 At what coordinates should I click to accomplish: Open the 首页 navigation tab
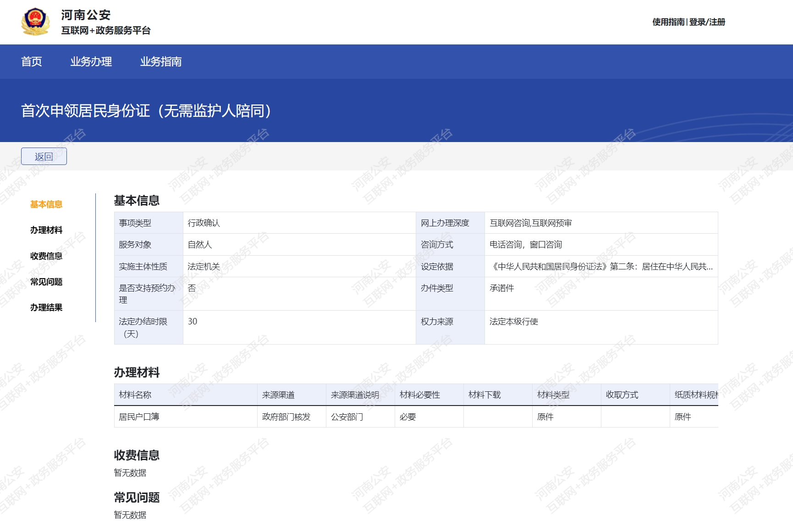click(x=32, y=61)
